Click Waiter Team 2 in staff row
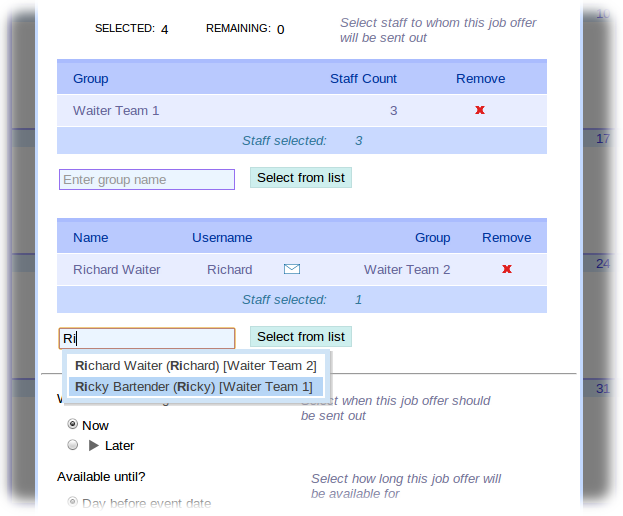The height and width of the screenshot is (516, 623). 407,270
